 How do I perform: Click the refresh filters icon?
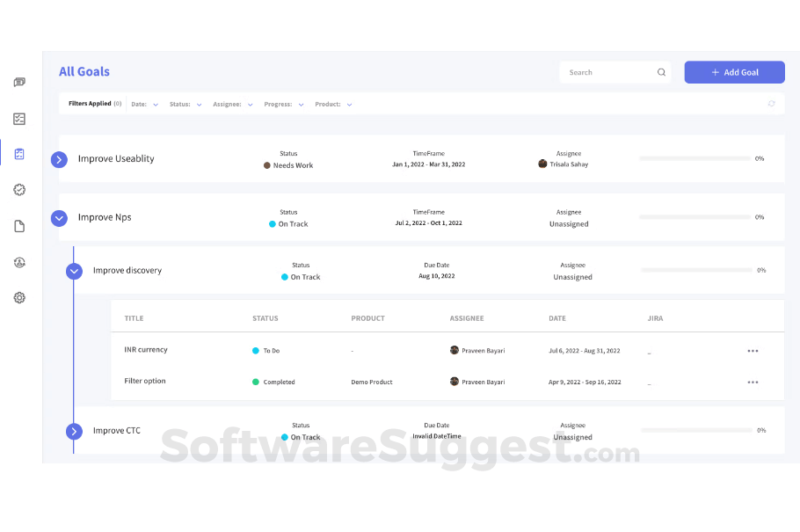click(x=771, y=104)
